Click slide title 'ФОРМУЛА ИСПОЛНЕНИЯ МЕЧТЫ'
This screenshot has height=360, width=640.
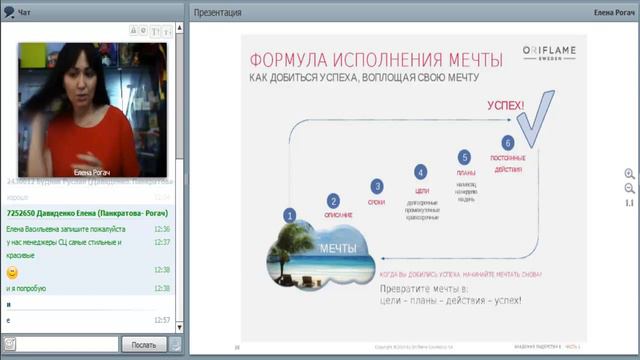[x=376, y=60]
